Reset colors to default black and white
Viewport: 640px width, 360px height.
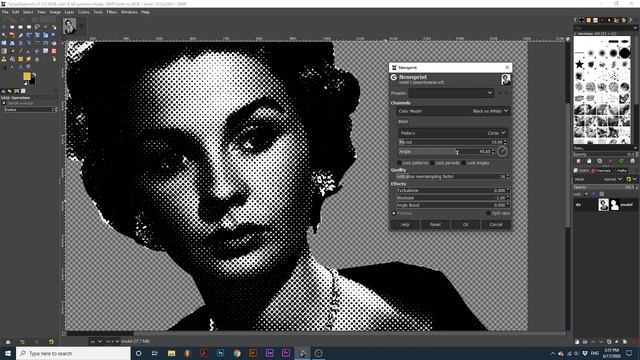(25, 83)
